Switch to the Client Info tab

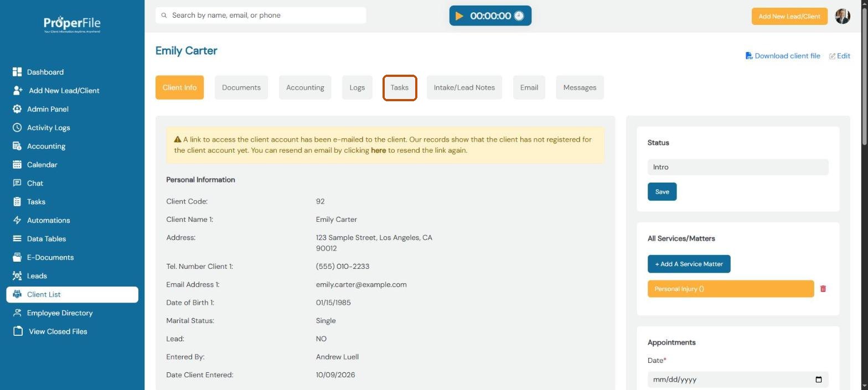coord(179,87)
